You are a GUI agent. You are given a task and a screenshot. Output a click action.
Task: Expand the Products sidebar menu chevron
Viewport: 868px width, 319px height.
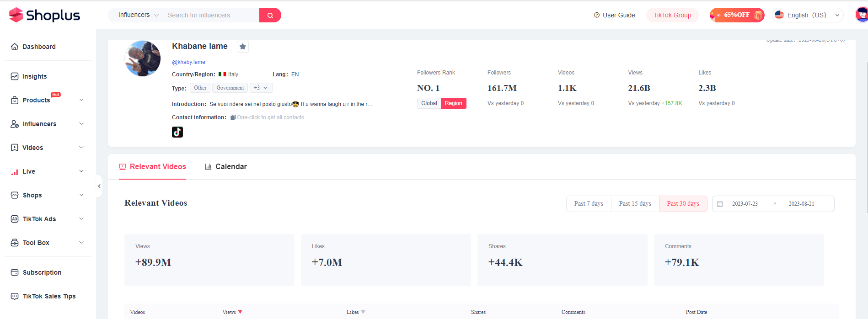coord(81,100)
